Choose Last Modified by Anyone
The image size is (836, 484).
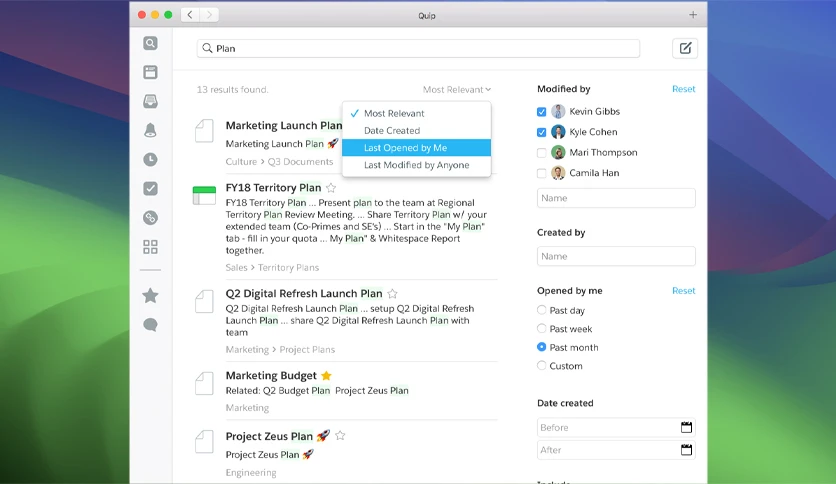pos(416,165)
